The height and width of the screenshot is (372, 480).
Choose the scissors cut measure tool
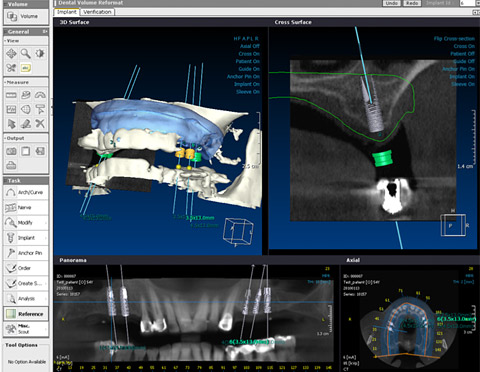[x=40, y=124]
